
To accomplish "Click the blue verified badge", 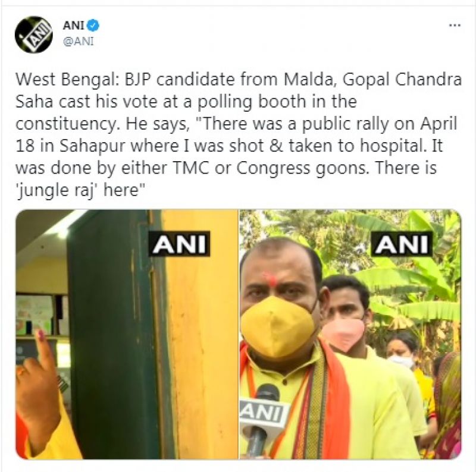I will click(93, 26).
